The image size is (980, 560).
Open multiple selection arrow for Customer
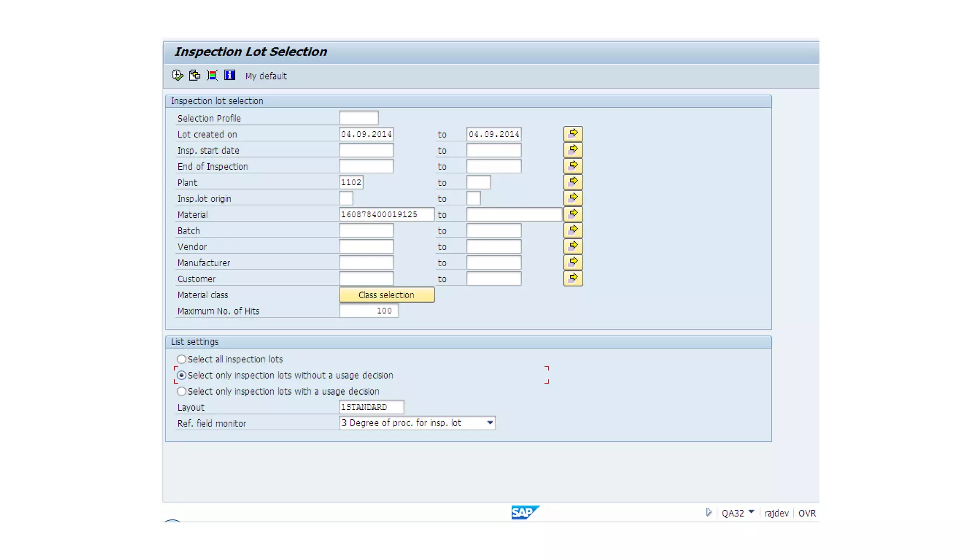click(573, 279)
